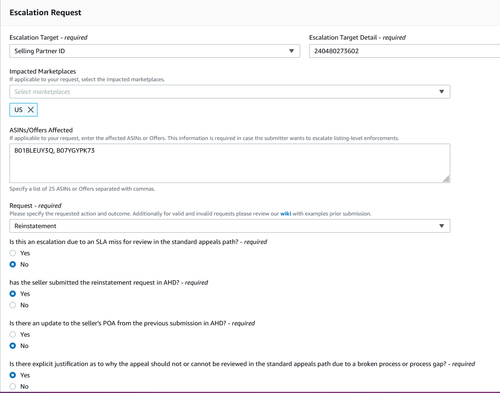Select No for reinstatement request in AHD
This screenshot has width=500, height=393.
(13, 305)
